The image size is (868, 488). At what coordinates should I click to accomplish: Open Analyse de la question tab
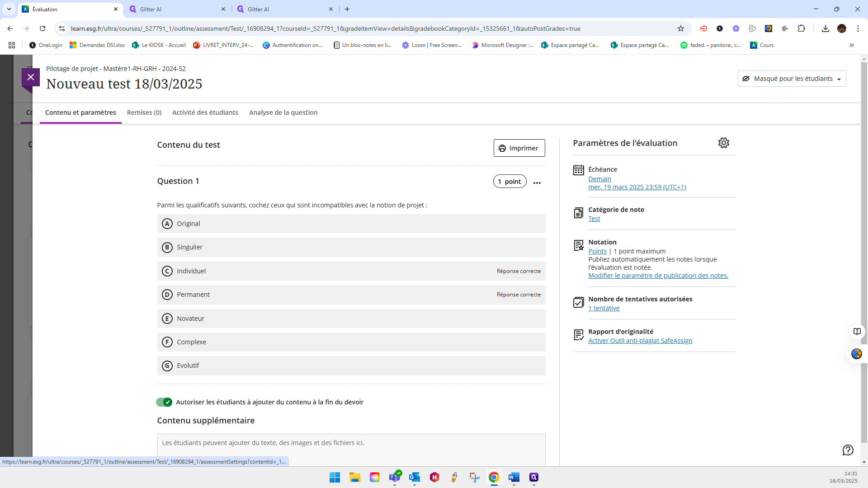283,113
